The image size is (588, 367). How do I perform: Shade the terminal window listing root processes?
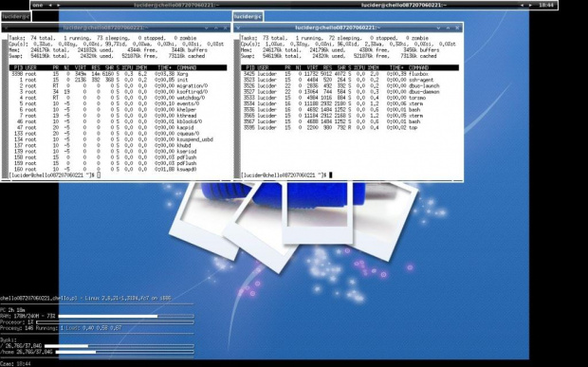click(206, 28)
